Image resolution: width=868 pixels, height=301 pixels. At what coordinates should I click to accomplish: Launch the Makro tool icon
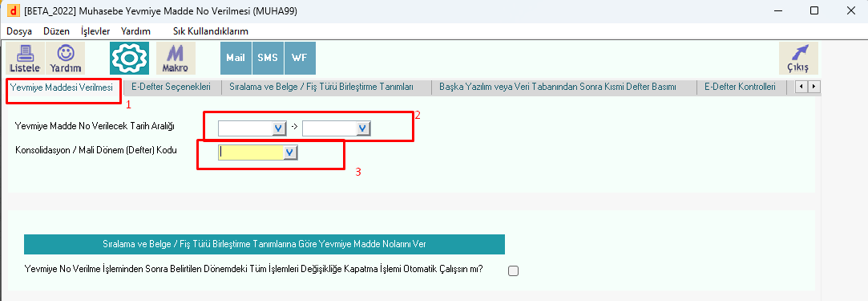pos(176,59)
